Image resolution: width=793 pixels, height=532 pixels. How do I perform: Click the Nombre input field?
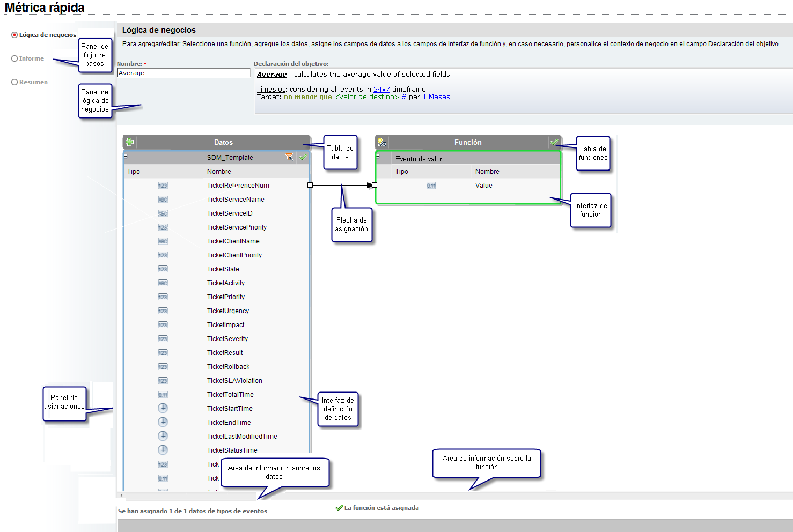pyautogui.click(x=183, y=73)
